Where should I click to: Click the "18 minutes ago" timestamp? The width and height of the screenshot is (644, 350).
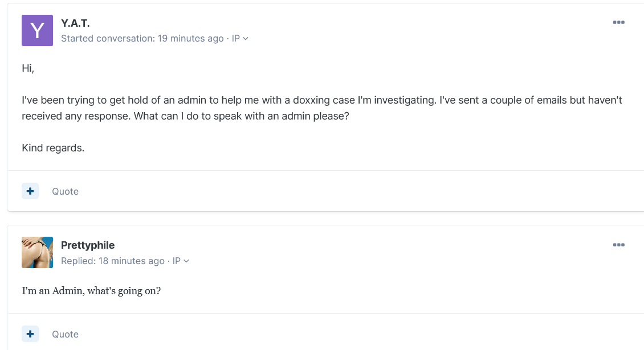(132, 261)
